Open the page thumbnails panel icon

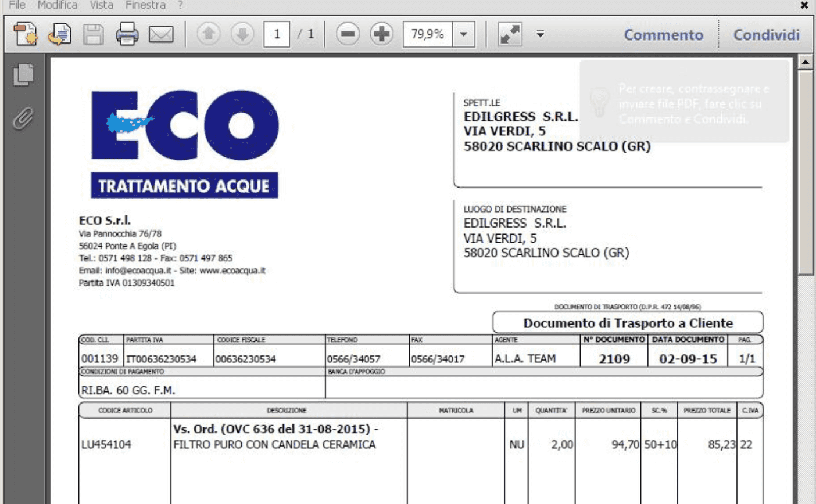pos(23,74)
